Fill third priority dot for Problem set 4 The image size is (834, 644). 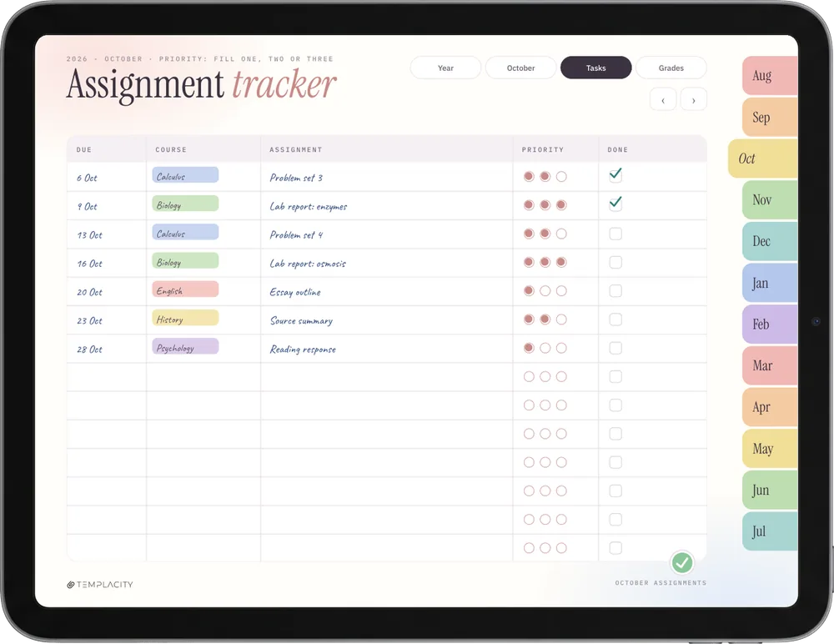tap(561, 234)
